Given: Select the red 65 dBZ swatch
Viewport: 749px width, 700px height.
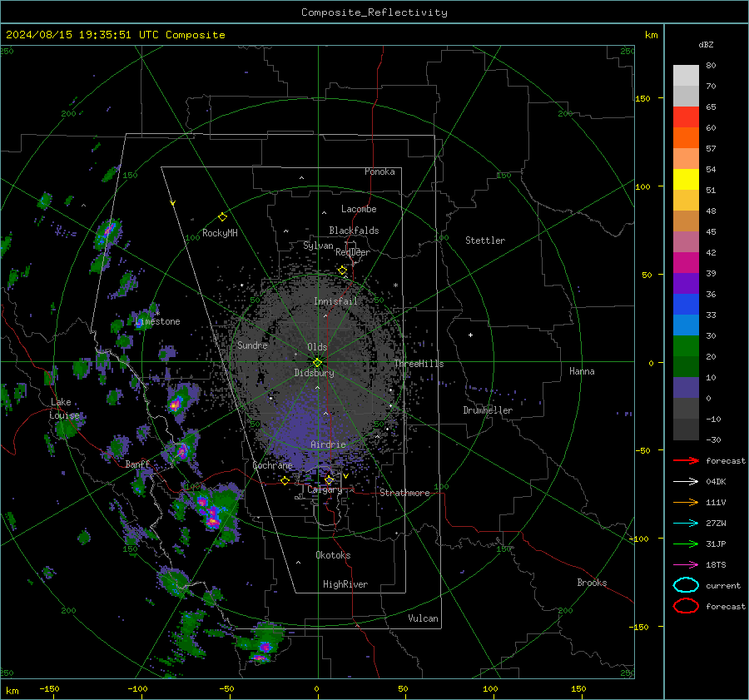Looking at the screenshot, I should pos(686,117).
